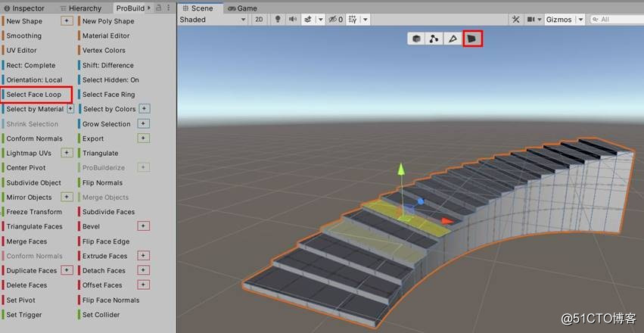Screen dimensions: 644x333
Task: Open Lightmap UVs options plus
Action: (67, 153)
